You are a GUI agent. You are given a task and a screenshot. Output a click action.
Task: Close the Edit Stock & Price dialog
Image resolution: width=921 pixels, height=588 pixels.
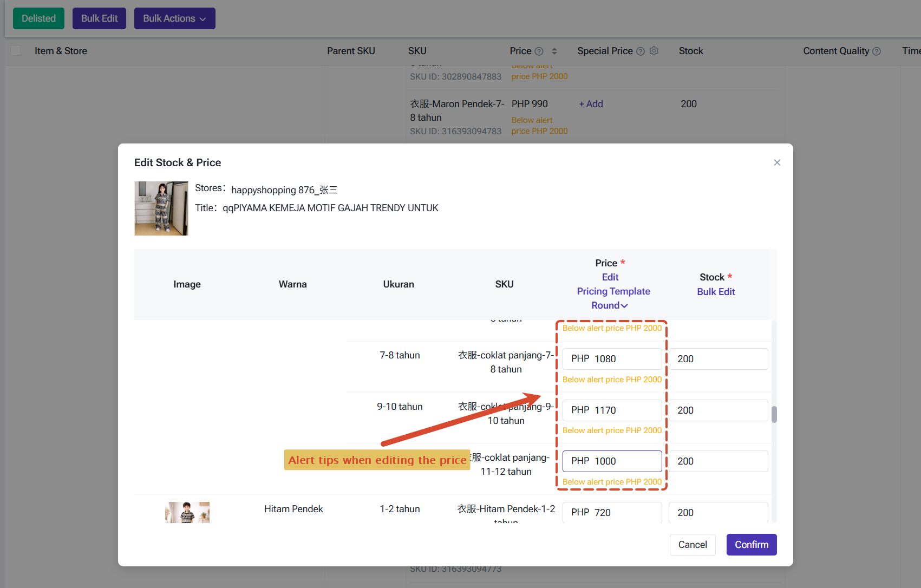click(x=777, y=162)
